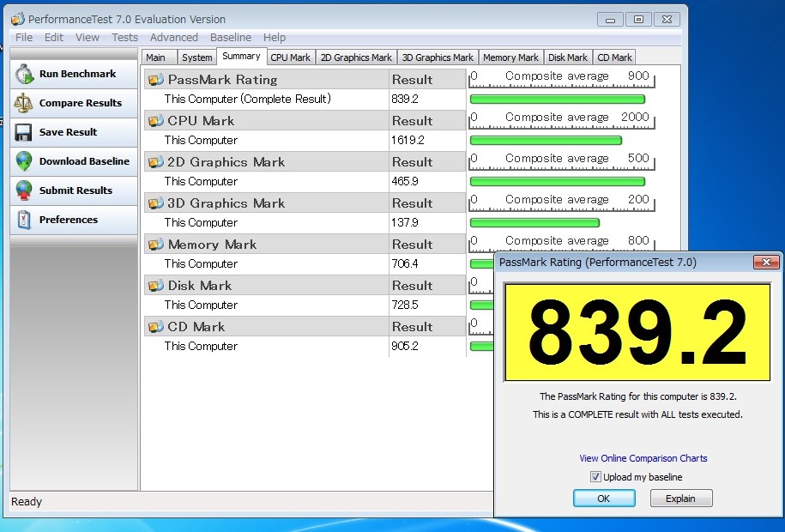Switch to the Disk Mark tab
785x532 pixels.
(x=568, y=57)
